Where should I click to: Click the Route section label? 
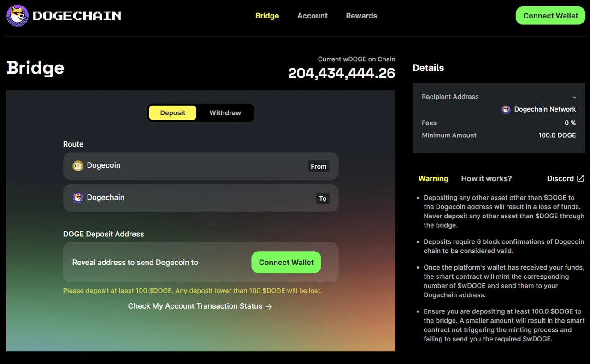pyautogui.click(x=73, y=144)
